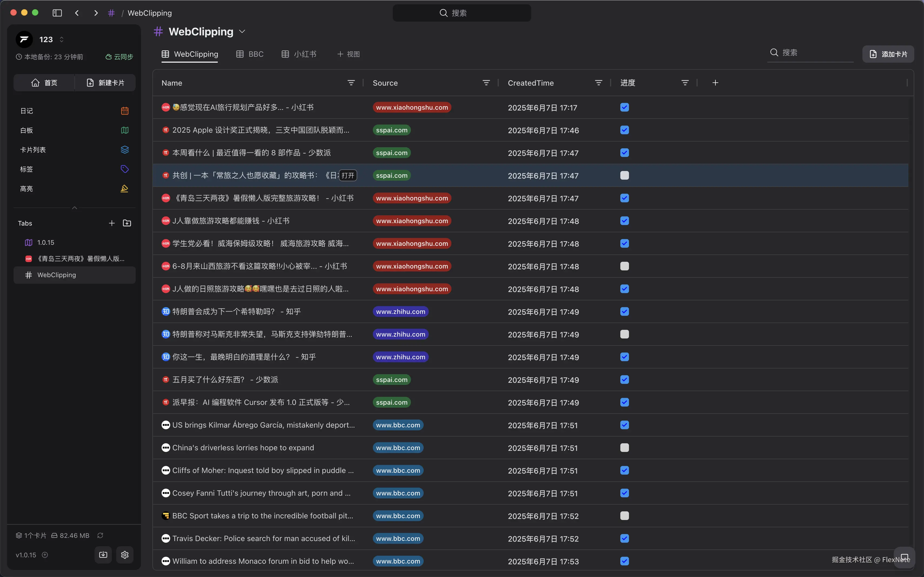The height and width of the screenshot is (577, 924).
Task: Select the 白板 whiteboard map icon
Action: click(125, 130)
